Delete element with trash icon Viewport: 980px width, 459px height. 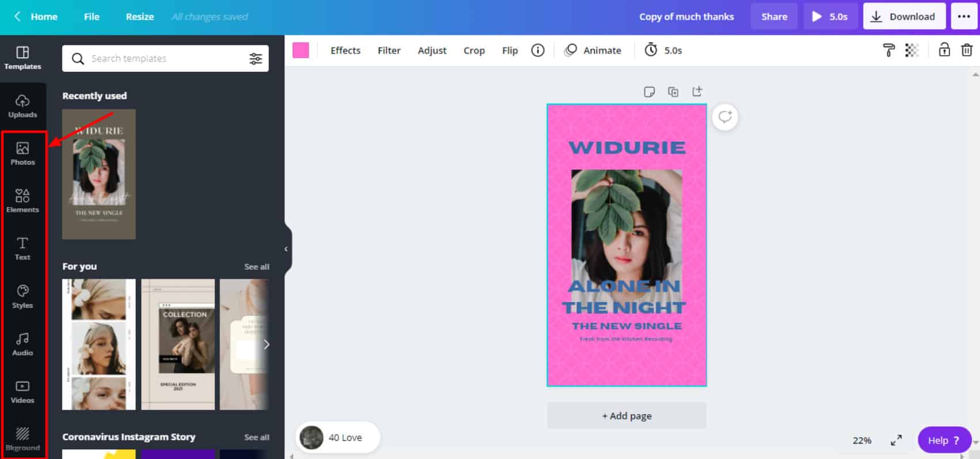(967, 51)
